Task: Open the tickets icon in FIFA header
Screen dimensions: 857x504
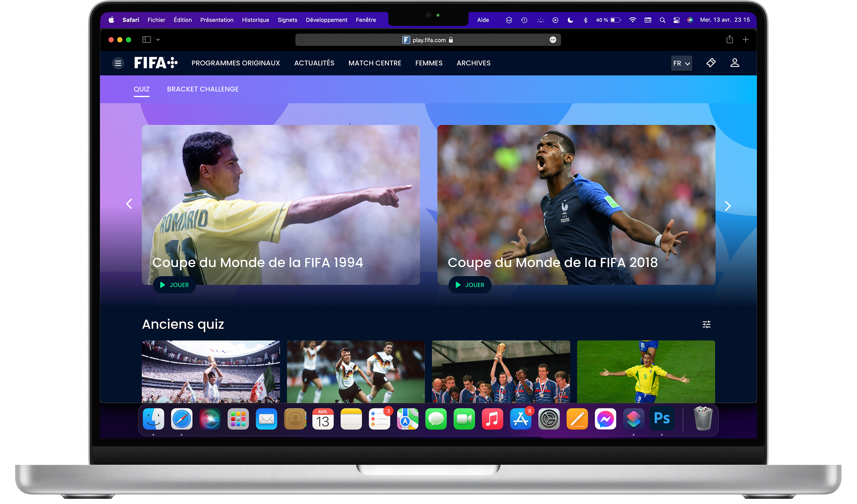Action: pyautogui.click(x=711, y=63)
